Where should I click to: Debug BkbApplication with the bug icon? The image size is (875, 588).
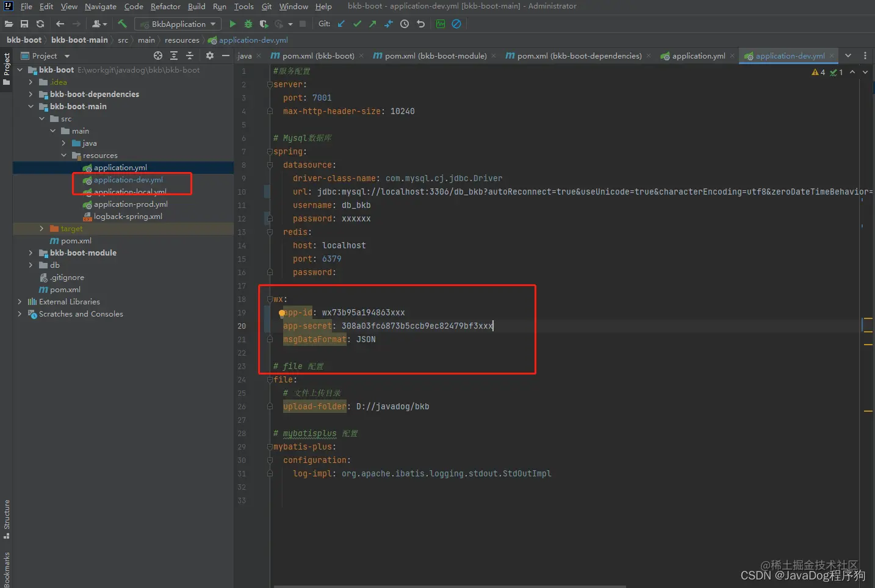point(248,24)
